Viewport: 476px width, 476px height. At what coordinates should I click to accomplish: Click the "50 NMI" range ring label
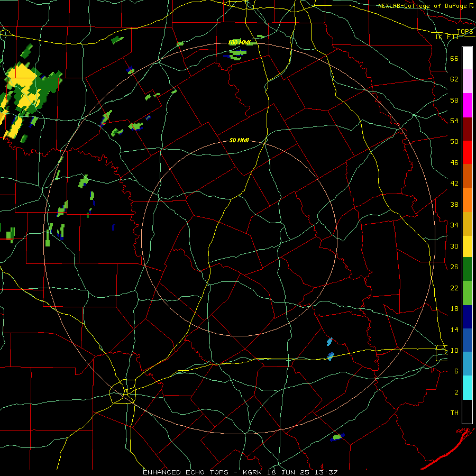pyautogui.click(x=239, y=140)
